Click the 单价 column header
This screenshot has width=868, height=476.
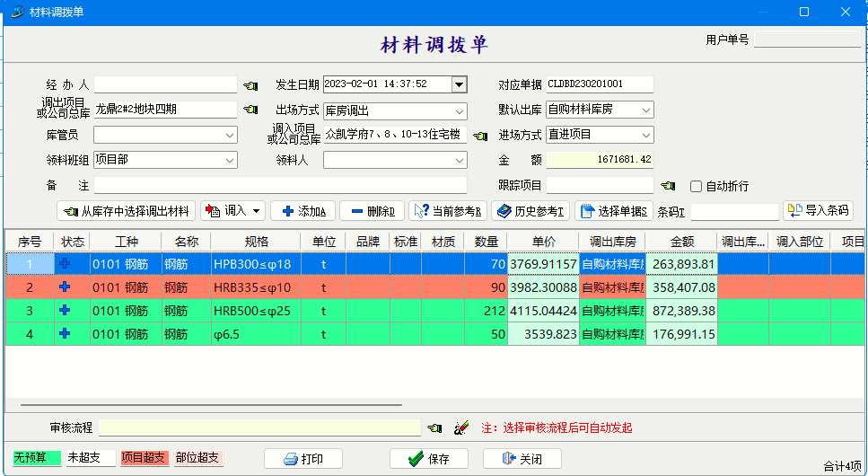tap(543, 242)
